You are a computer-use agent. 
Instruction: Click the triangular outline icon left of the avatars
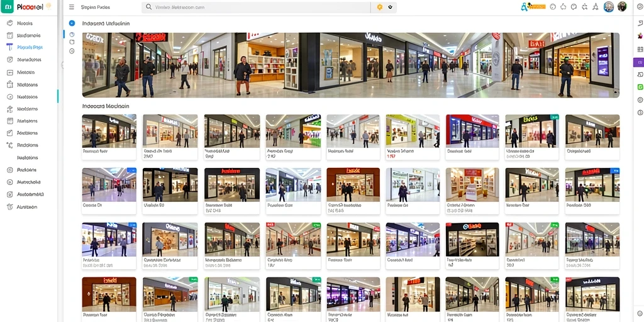596,6
